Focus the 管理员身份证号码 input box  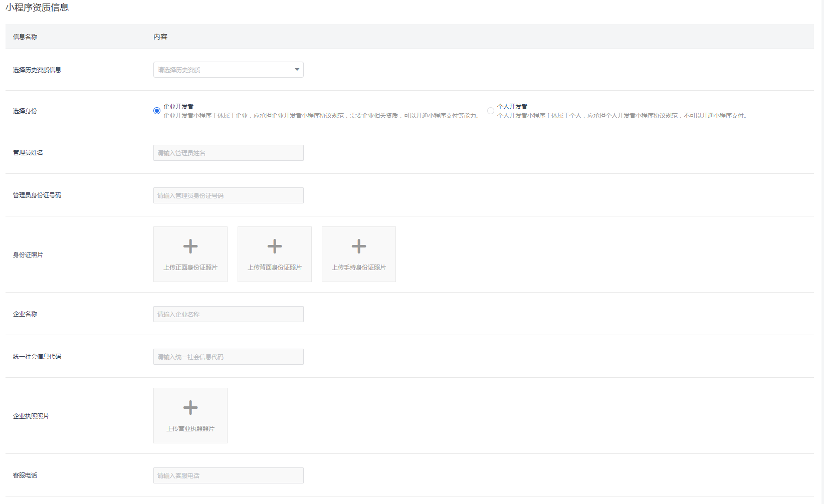(228, 195)
